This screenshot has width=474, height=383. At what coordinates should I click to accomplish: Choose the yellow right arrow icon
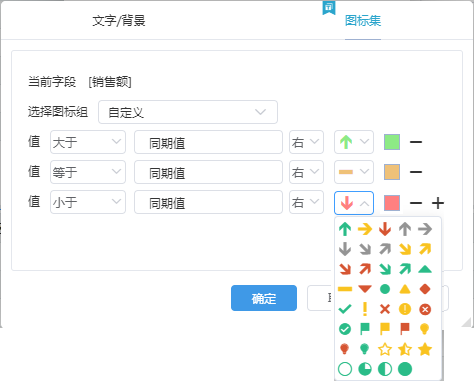(365, 229)
